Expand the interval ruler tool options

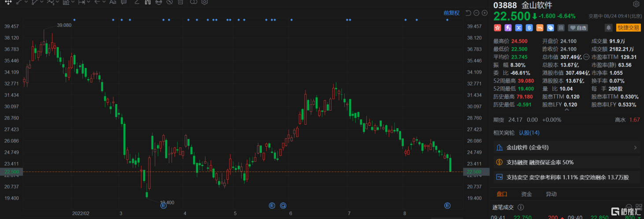89,2
